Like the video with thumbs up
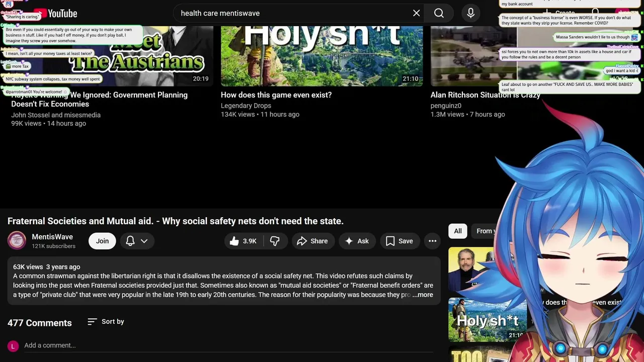Image resolution: width=644 pixels, height=362 pixels. click(244, 241)
